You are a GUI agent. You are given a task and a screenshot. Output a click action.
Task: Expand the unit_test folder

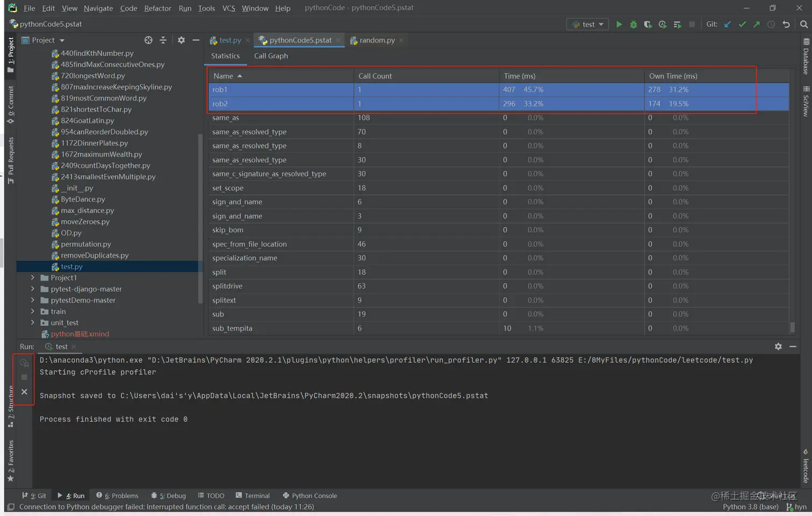[x=33, y=322]
